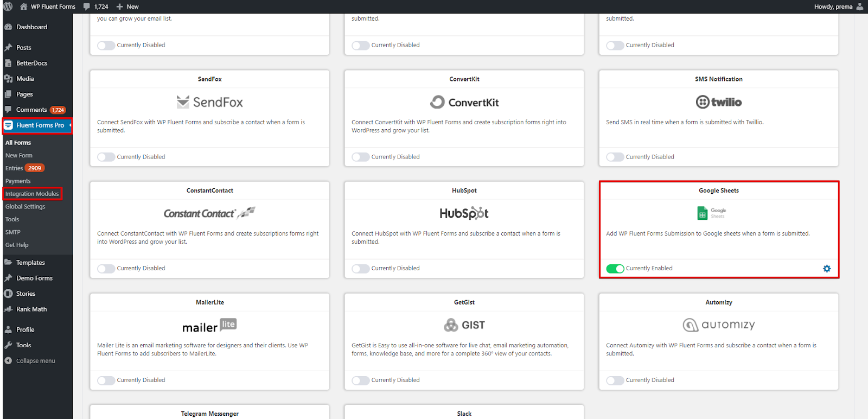Click the Rank Math chart icon

8,309
